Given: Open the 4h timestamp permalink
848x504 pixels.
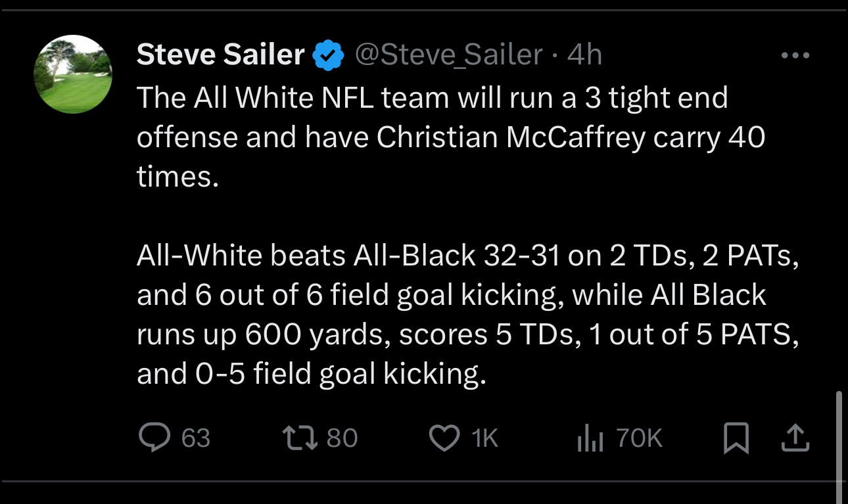Looking at the screenshot, I should (x=584, y=55).
